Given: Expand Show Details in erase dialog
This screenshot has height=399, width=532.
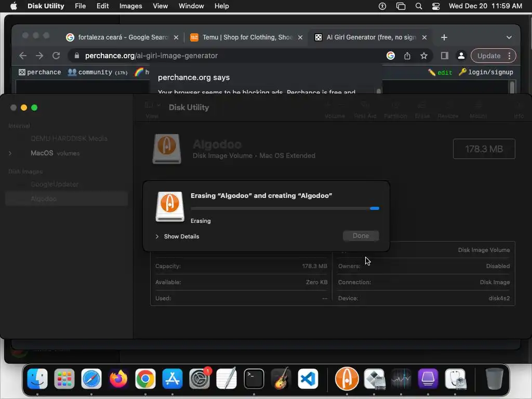Looking at the screenshot, I should coord(177,236).
